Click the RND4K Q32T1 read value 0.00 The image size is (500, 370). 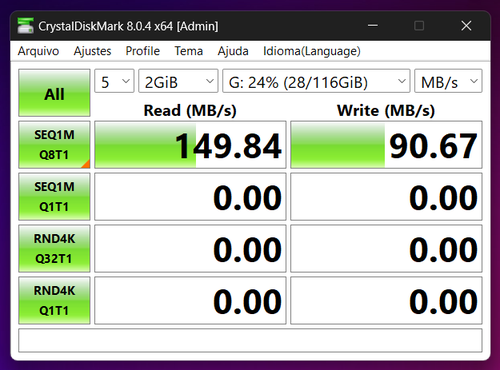point(190,249)
